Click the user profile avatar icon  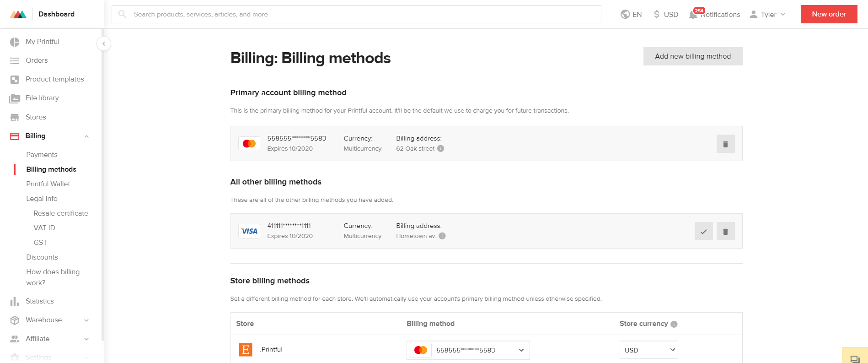point(753,14)
